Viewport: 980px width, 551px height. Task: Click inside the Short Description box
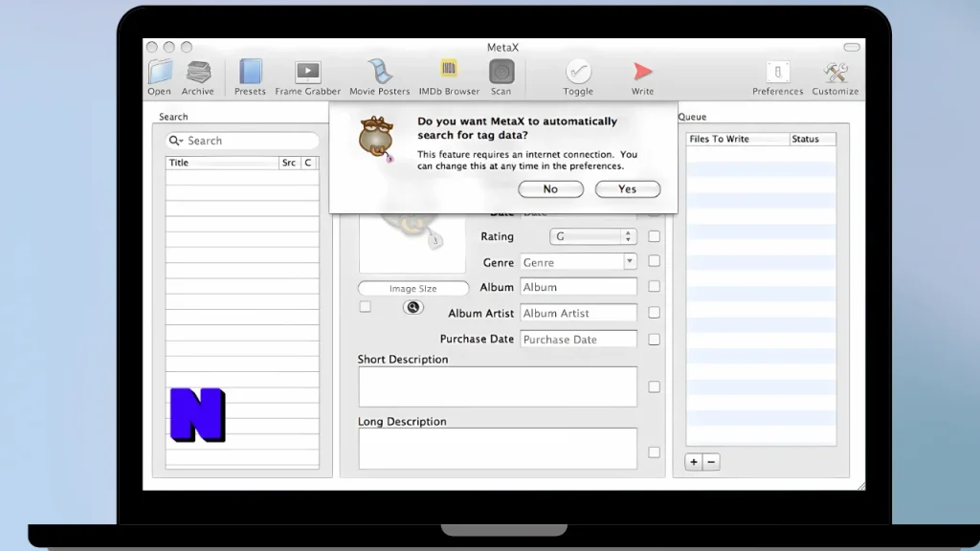pos(498,386)
